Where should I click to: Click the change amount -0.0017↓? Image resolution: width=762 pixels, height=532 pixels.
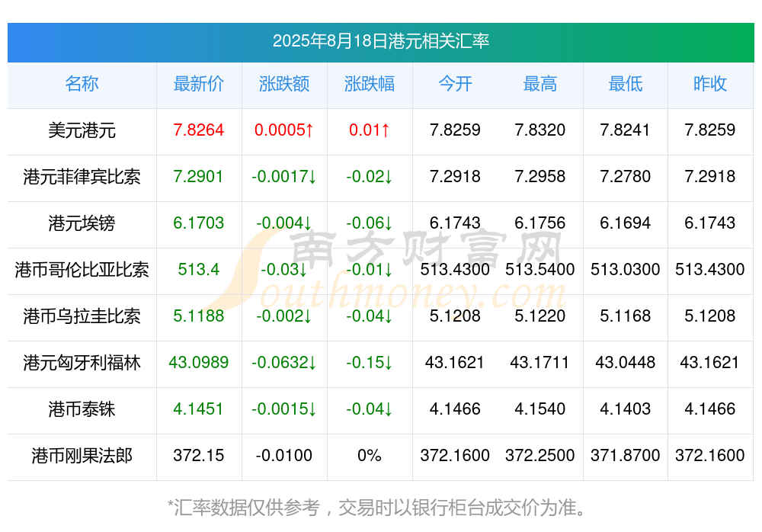tap(283, 176)
